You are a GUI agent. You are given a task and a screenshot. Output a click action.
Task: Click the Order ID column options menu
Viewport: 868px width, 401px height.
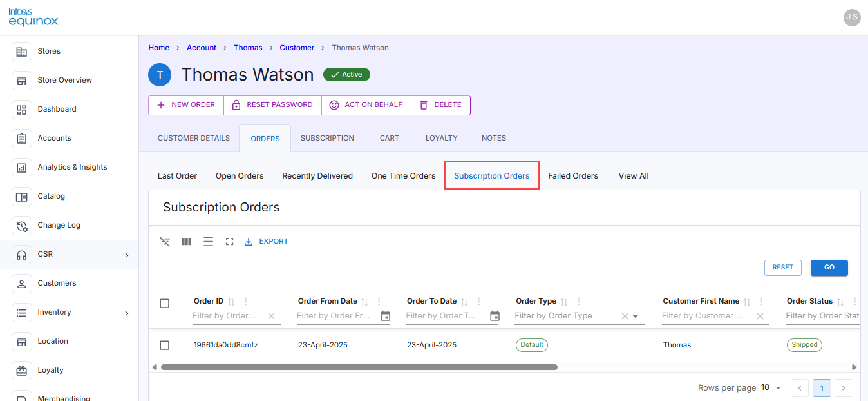tap(245, 302)
